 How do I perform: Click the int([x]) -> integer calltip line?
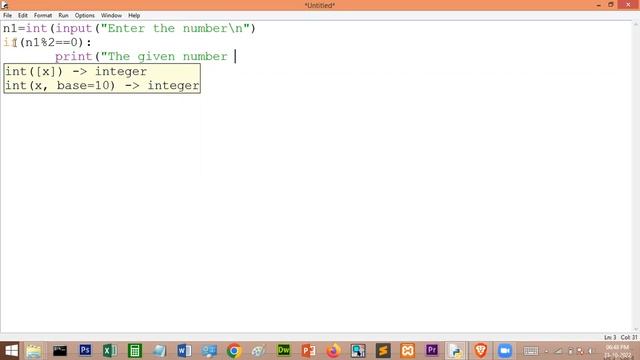(x=76, y=71)
